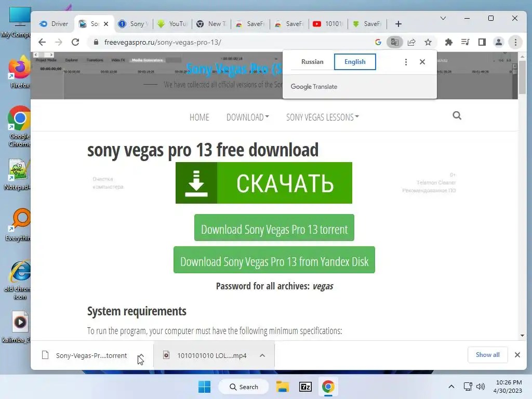Share this page using the share icon
The image size is (532, 399).
tap(411, 42)
